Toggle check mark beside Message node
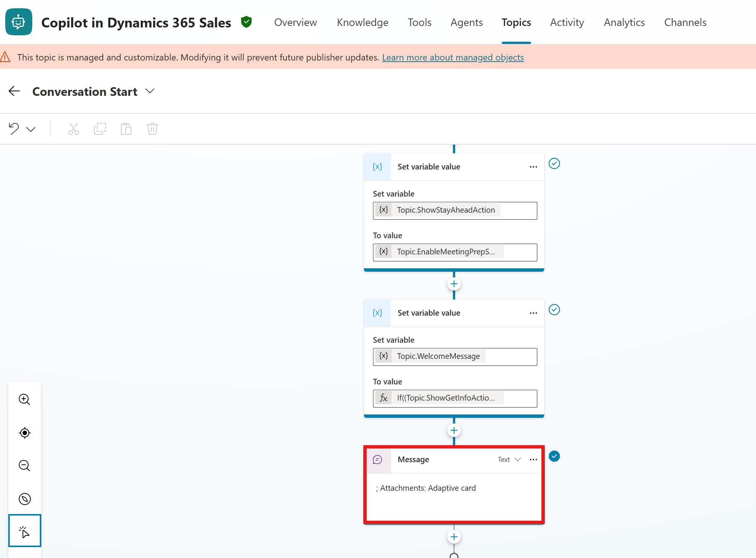 (554, 456)
